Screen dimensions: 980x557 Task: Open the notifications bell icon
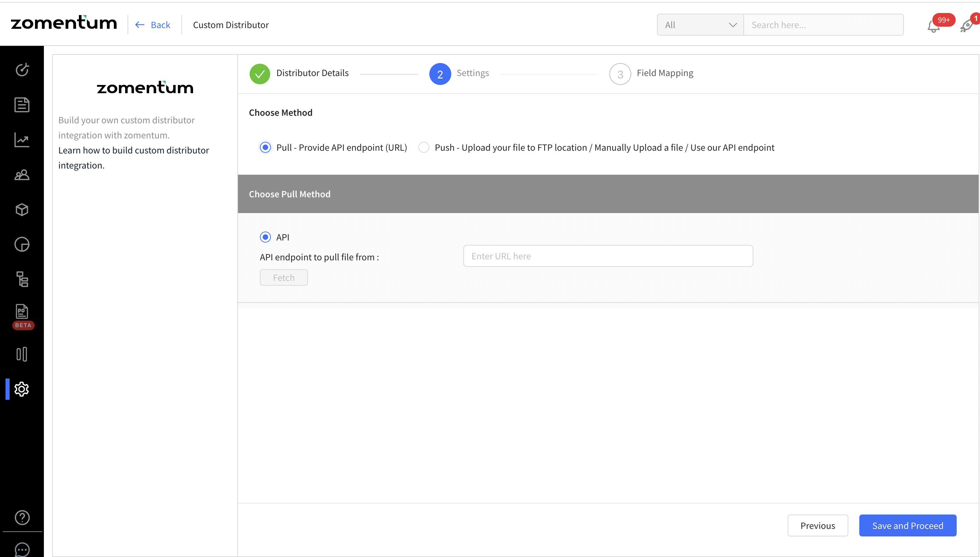(933, 26)
